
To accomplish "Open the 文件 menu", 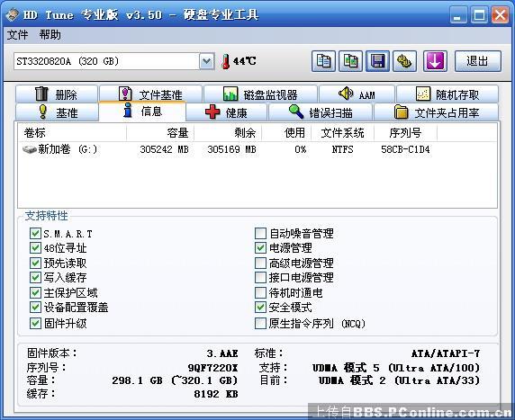I will pyautogui.click(x=17, y=35).
